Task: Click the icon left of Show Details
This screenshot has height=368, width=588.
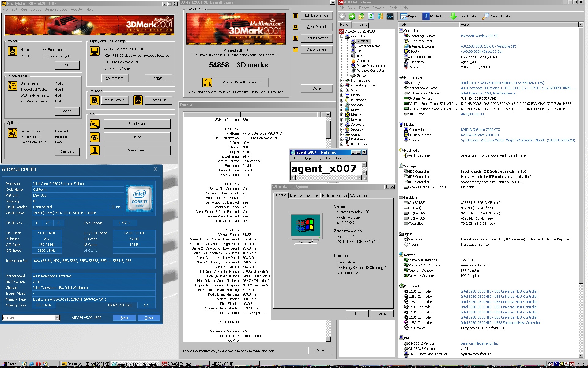Action: pyautogui.click(x=296, y=50)
